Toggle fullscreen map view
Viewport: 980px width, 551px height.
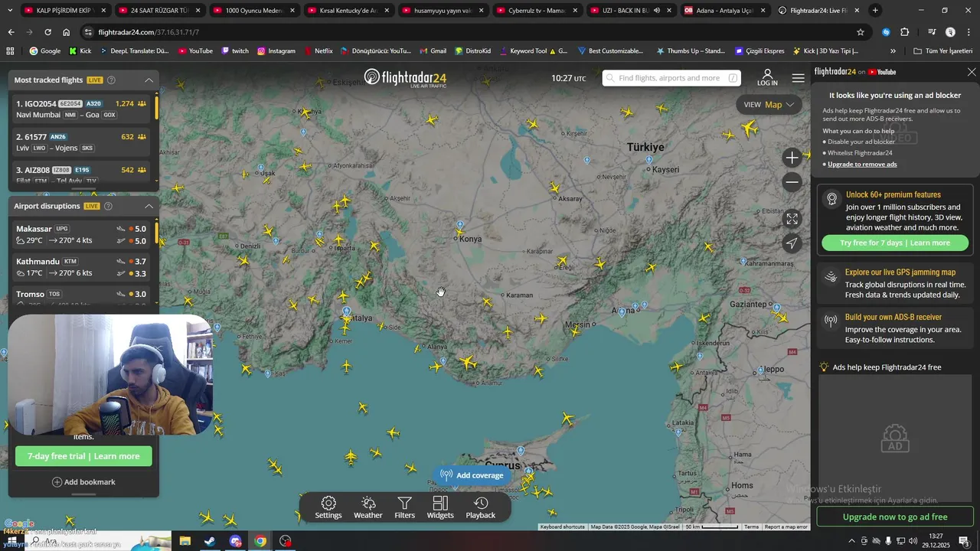point(792,219)
